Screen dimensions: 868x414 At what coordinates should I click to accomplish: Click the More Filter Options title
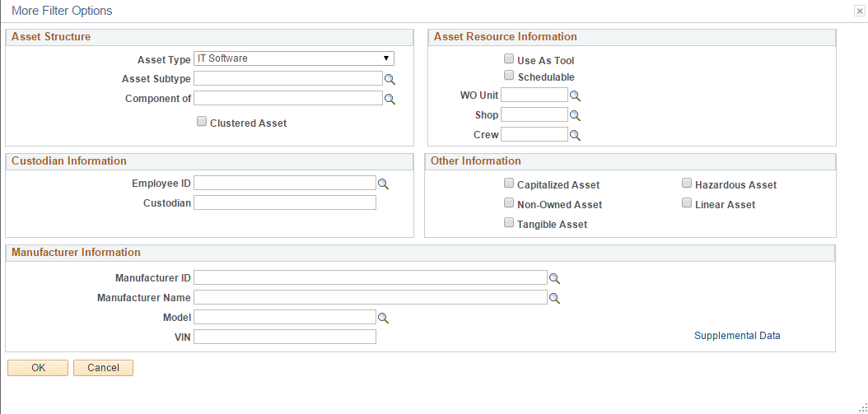[x=62, y=11]
